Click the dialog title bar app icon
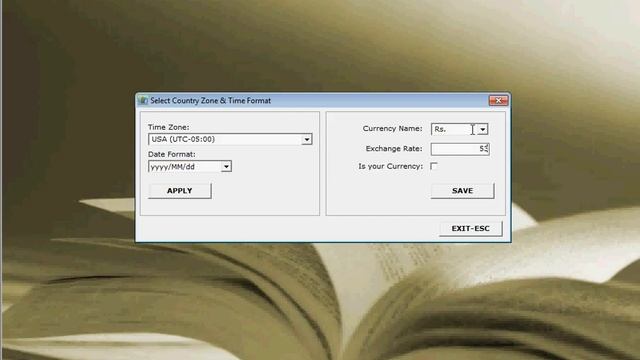 pyautogui.click(x=143, y=100)
